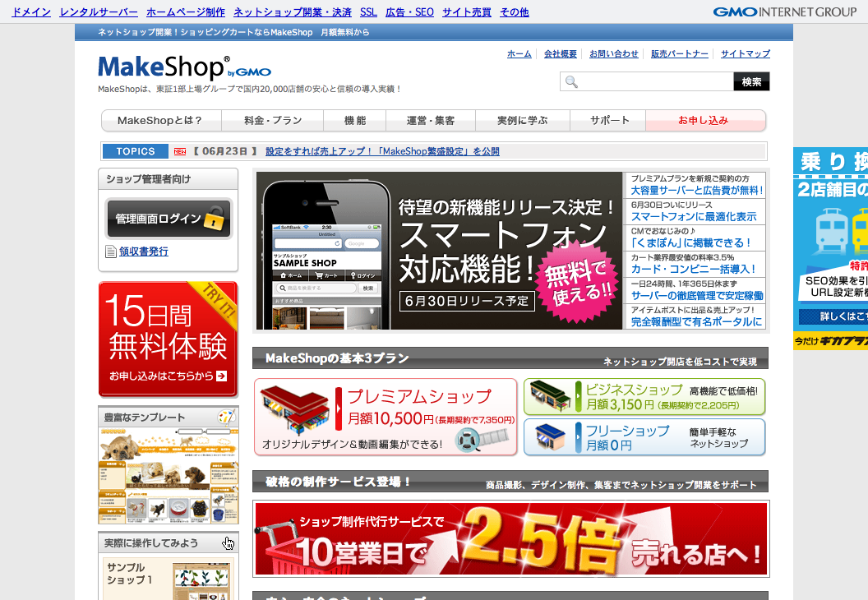
Task: Click the premium shop building icon
Action: [x=295, y=410]
